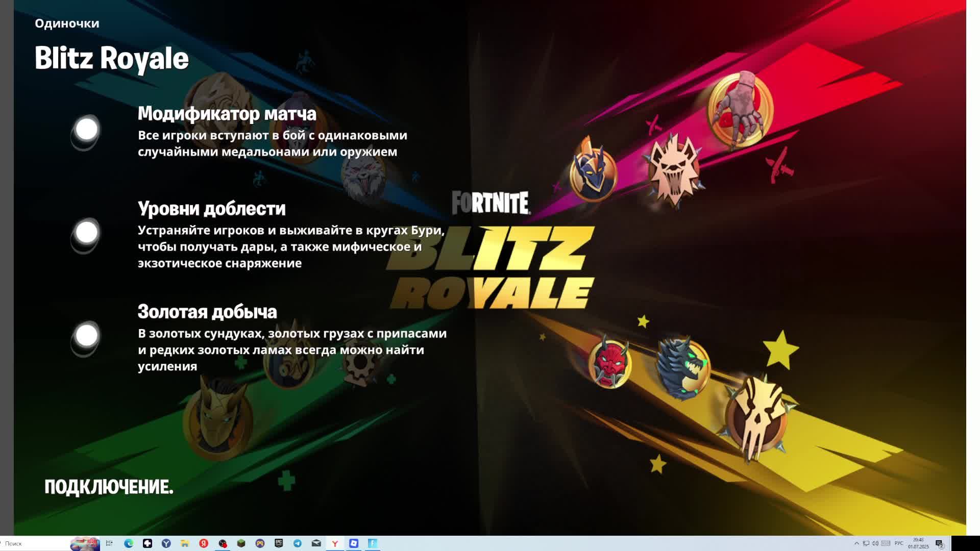Expand hidden system tray icons arrow
The image size is (980, 551).
(x=856, y=543)
